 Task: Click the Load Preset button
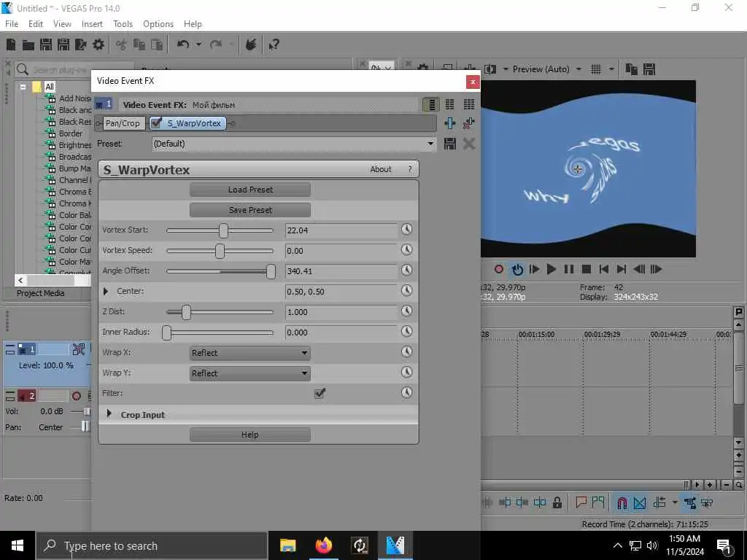pos(250,190)
